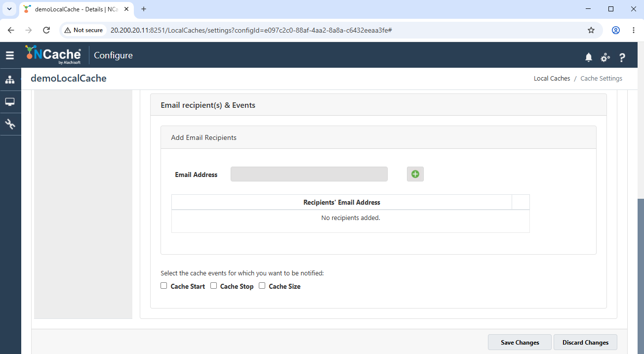
Task: Open the notifications bell
Action: 589,57
